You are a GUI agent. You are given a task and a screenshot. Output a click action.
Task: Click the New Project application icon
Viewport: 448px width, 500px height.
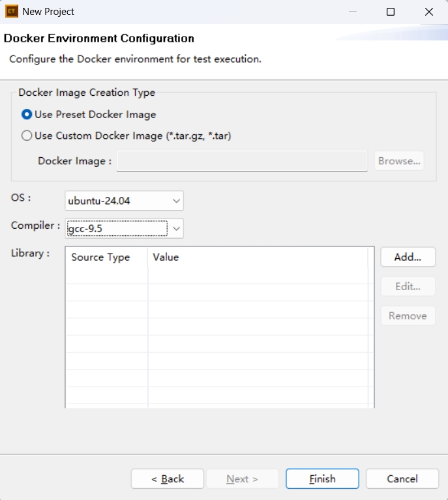[x=12, y=12]
